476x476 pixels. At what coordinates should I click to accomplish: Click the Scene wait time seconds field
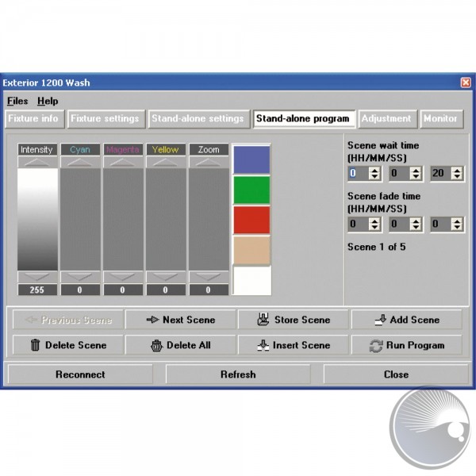click(441, 173)
